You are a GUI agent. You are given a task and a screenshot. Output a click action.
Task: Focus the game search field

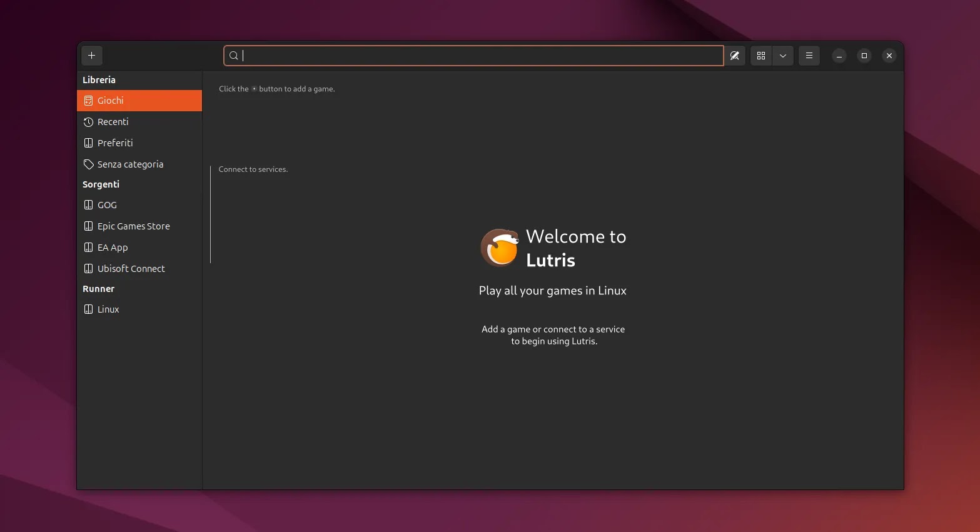click(473, 56)
